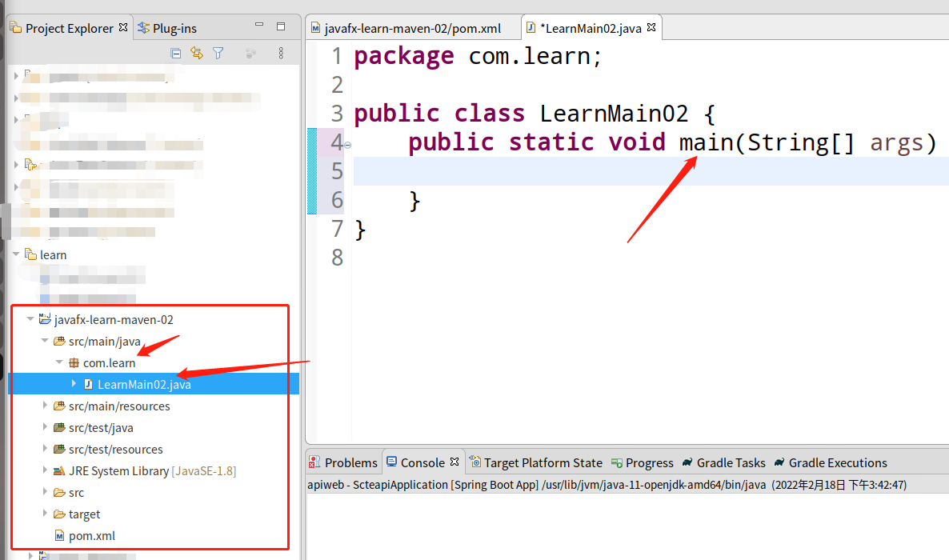Collapse the com.learn package node
The height and width of the screenshot is (560, 949).
click(x=59, y=362)
